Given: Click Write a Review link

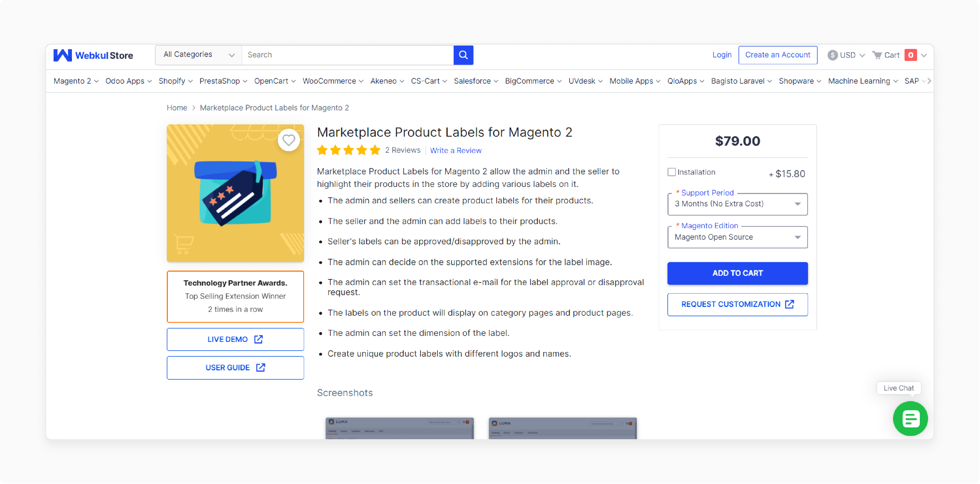Looking at the screenshot, I should pos(455,151).
